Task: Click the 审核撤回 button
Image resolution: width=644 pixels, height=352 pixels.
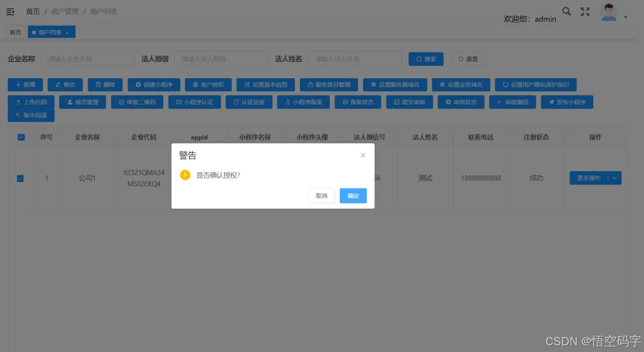Action: [513, 102]
